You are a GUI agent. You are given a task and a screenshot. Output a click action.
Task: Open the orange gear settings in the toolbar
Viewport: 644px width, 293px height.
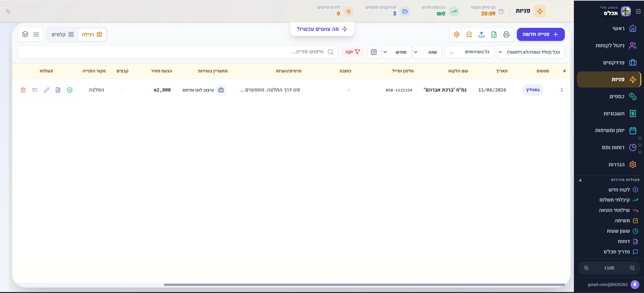(x=456, y=35)
